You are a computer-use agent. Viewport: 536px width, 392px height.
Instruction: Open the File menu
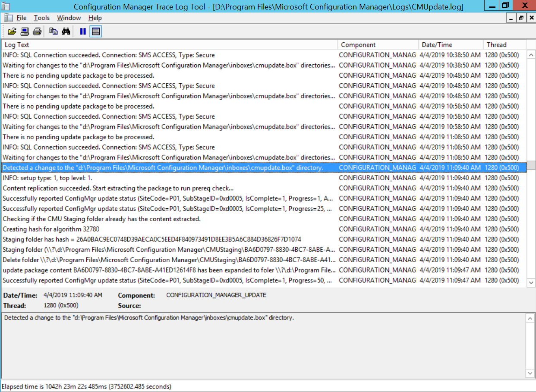(x=22, y=18)
